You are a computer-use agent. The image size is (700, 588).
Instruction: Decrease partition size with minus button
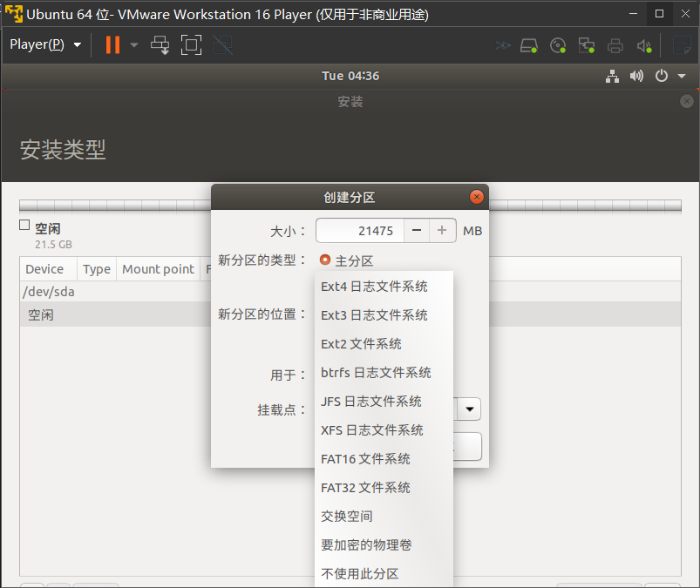coord(417,231)
